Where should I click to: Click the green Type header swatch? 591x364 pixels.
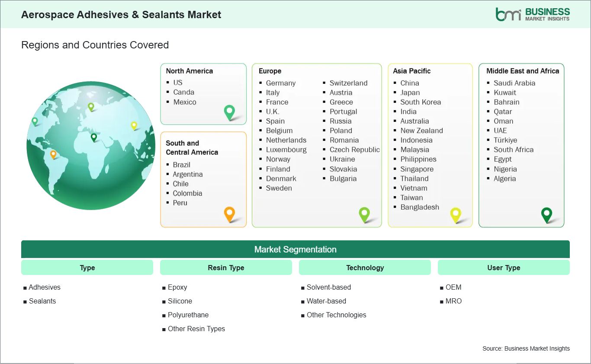tap(87, 267)
